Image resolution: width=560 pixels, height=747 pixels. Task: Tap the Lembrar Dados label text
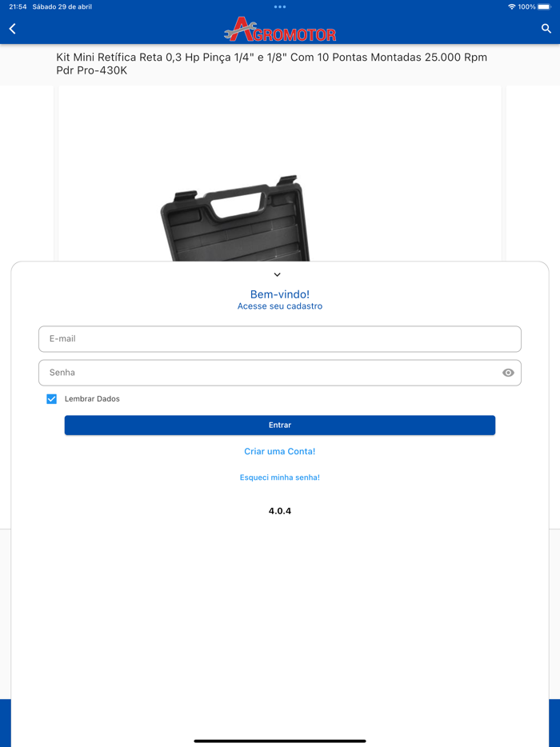coord(92,399)
